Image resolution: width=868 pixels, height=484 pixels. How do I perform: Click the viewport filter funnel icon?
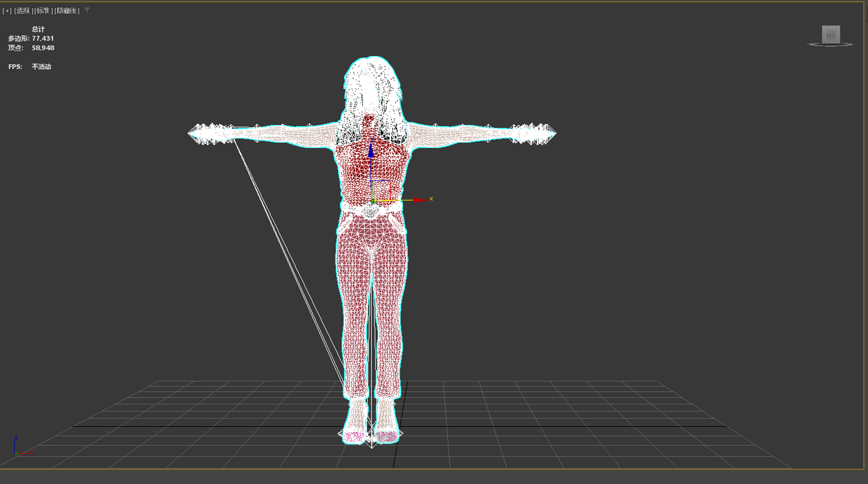coord(87,10)
